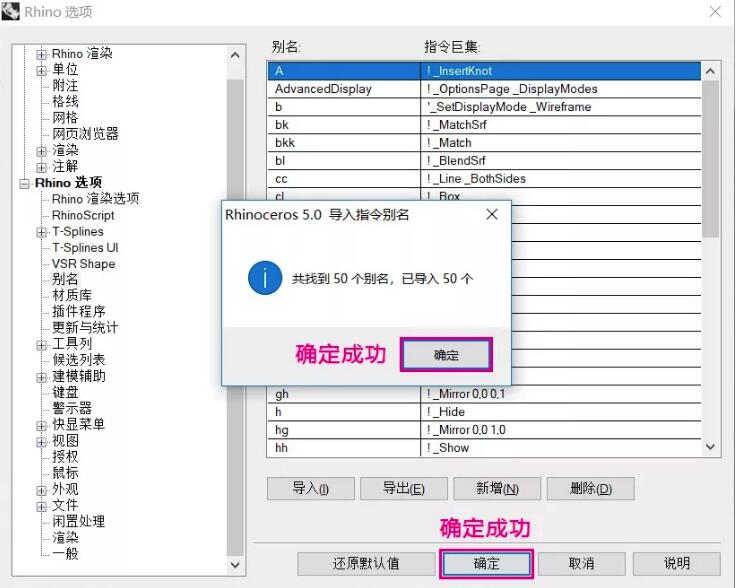Select the AdvancedDisplay alias row
Image resolution: width=736 pixels, height=588 pixels.
tap(484, 89)
